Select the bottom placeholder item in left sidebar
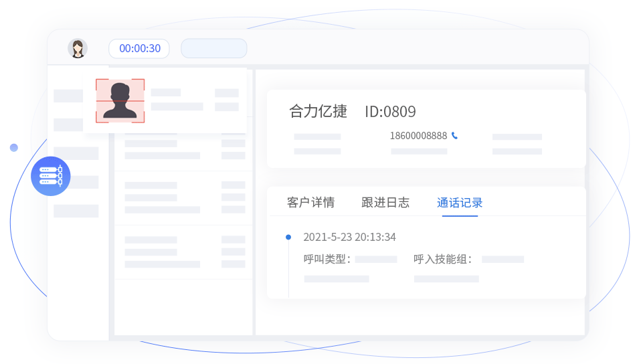635x364 pixels. pyautogui.click(x=76, y=211)
